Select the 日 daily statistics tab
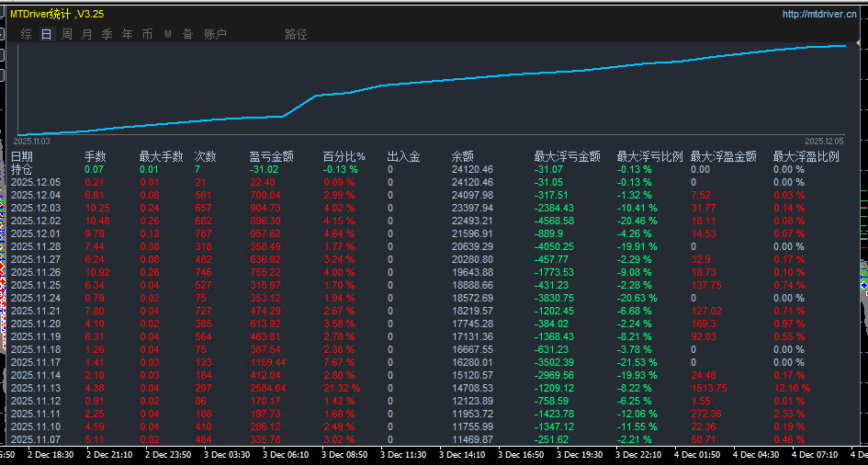Image resolution: width=868 pixels, height=466 pixels. pos(47,34)
